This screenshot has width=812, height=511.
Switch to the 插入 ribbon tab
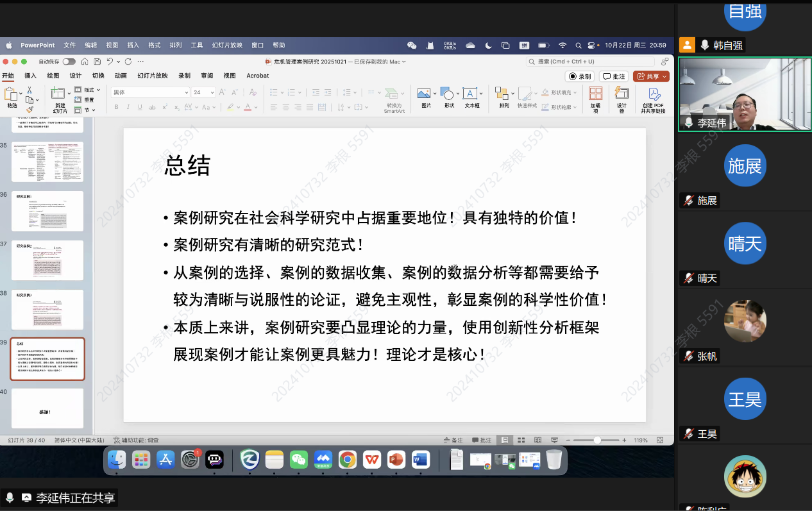30,76
